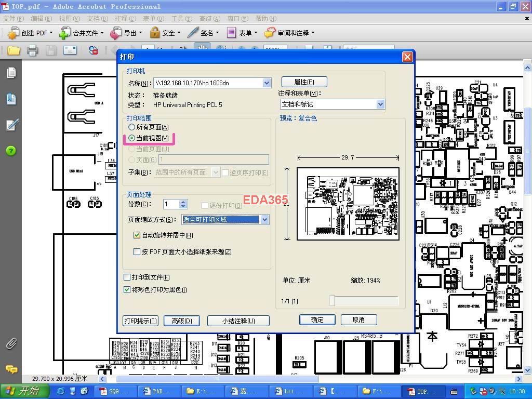Viewport: 532px width, 399px height.
Task: Open the Document (文档) menu
Action: [97, 19]
